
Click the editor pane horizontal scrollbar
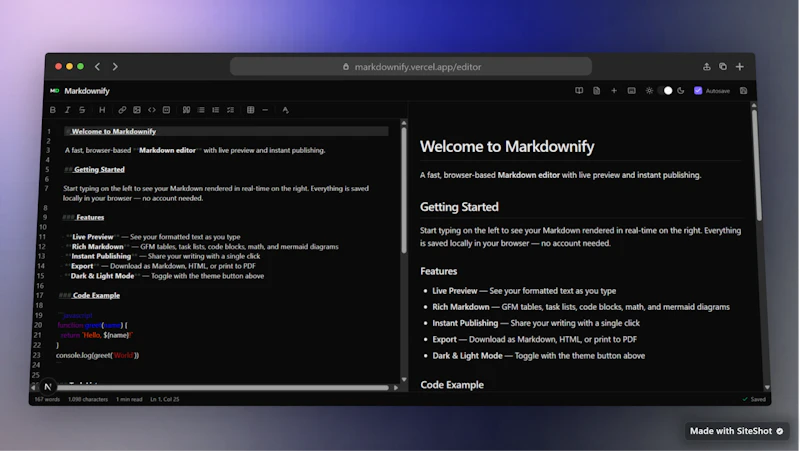coord(223,388)
